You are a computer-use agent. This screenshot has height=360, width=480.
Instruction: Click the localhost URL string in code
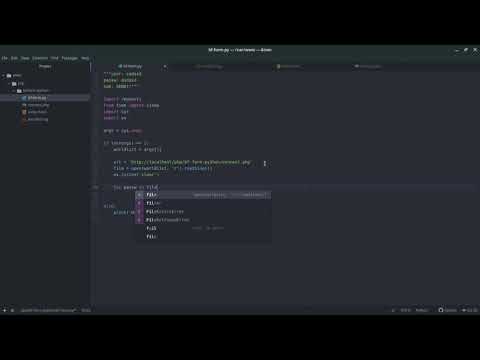[x=190, y=162]
